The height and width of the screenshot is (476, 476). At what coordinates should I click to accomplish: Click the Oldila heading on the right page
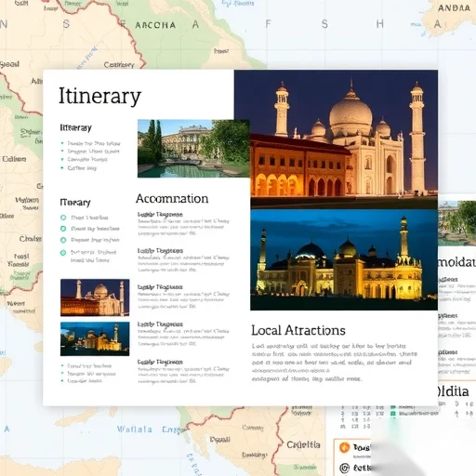(x=453, y=391)
